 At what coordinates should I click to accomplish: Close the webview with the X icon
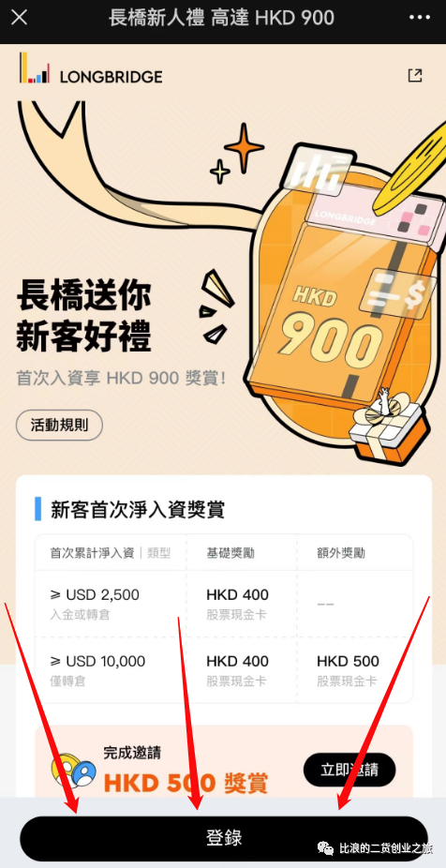pos(20,18)
